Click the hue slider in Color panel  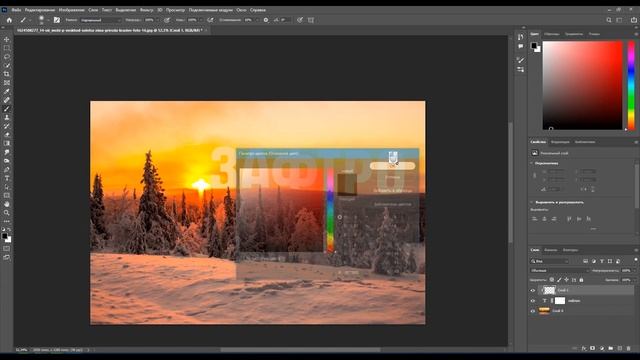[631, 85]
